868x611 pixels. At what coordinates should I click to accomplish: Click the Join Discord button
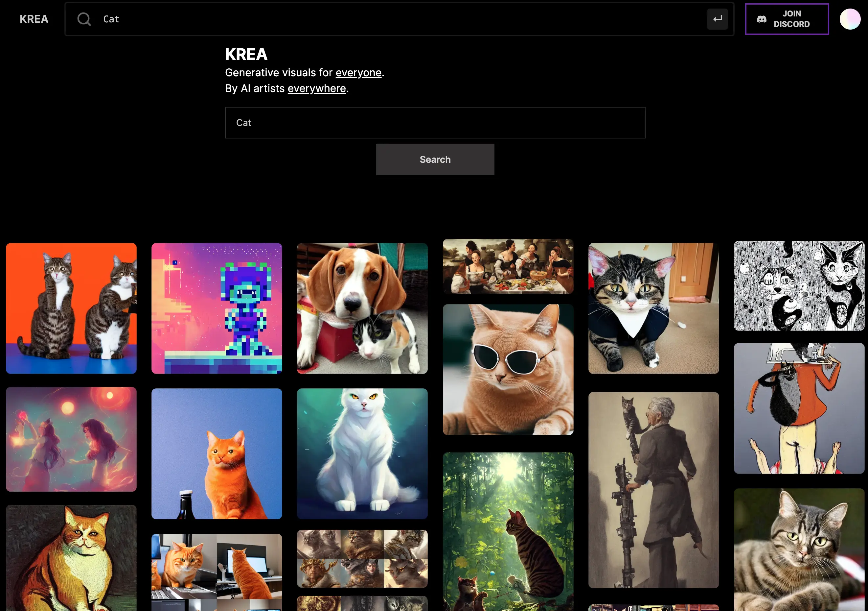coord(787,19)
